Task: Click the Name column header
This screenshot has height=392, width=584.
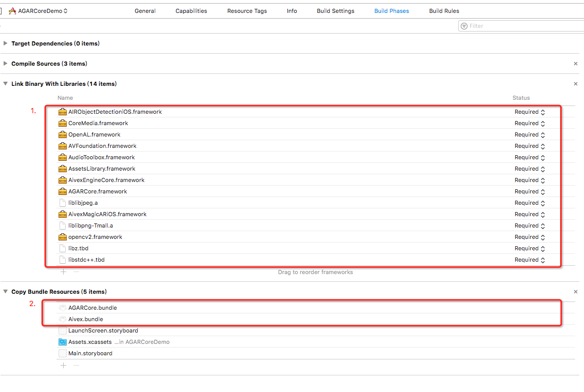Action: (x=65, y=98)
